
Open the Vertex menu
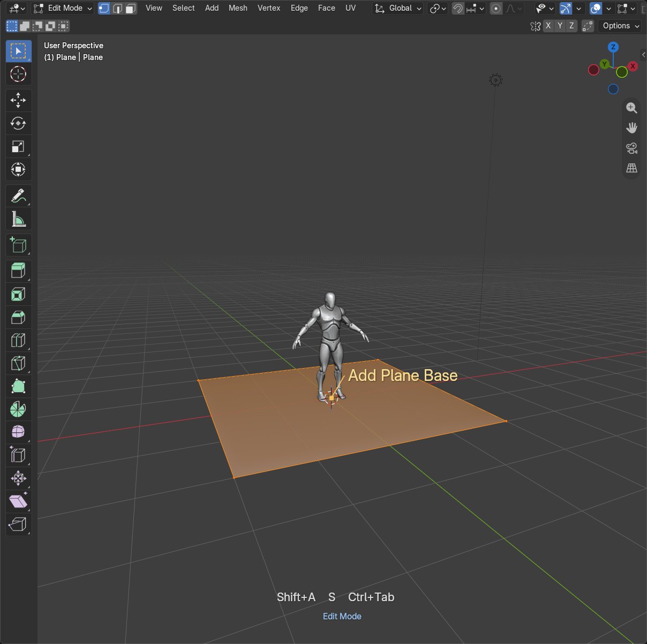coord(269,8)
